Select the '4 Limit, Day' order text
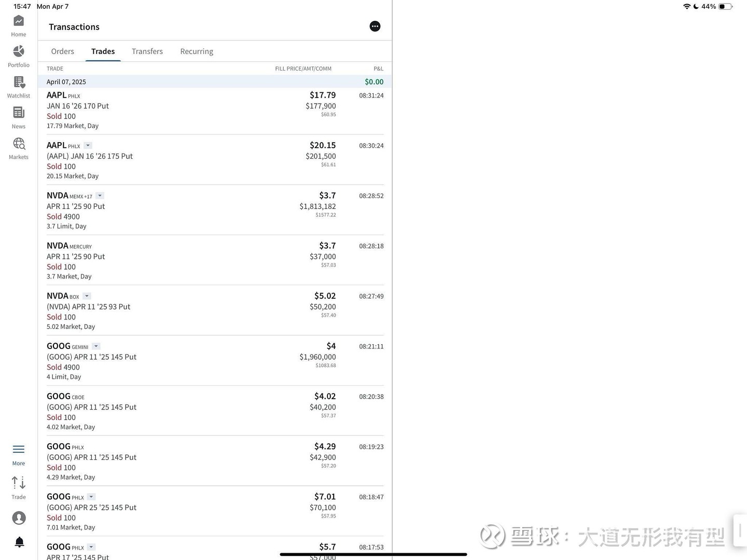The height and width of the screenshot is (560, 747). 64,377
